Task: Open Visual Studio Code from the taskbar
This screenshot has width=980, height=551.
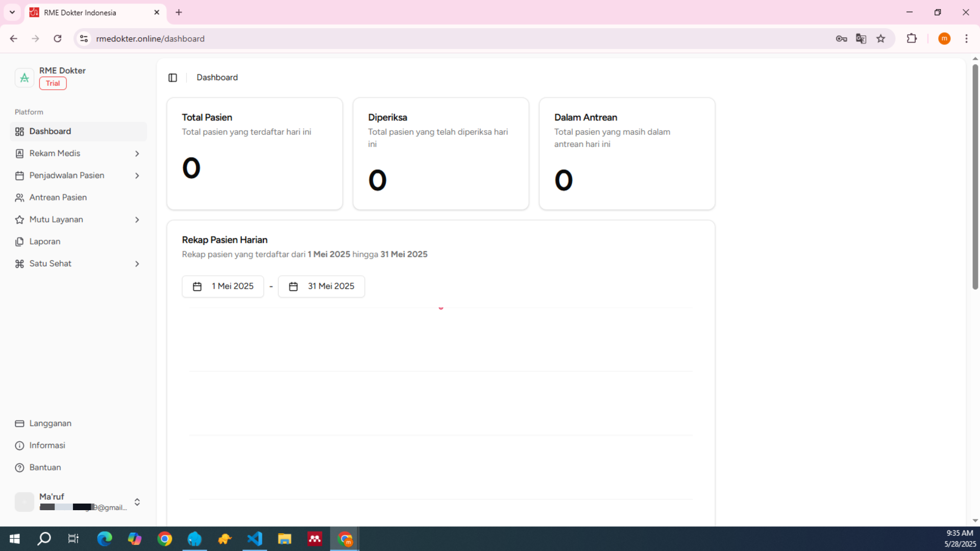Action: 255,539
